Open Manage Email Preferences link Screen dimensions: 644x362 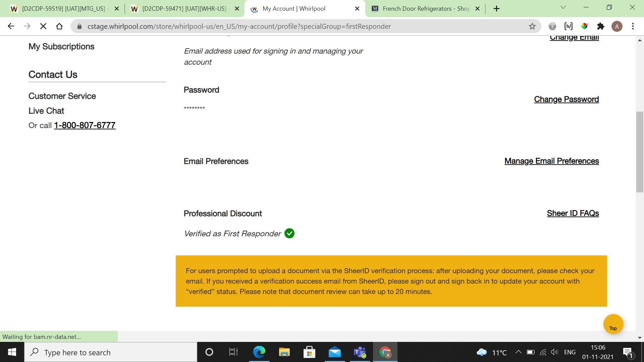click(552, 161)
